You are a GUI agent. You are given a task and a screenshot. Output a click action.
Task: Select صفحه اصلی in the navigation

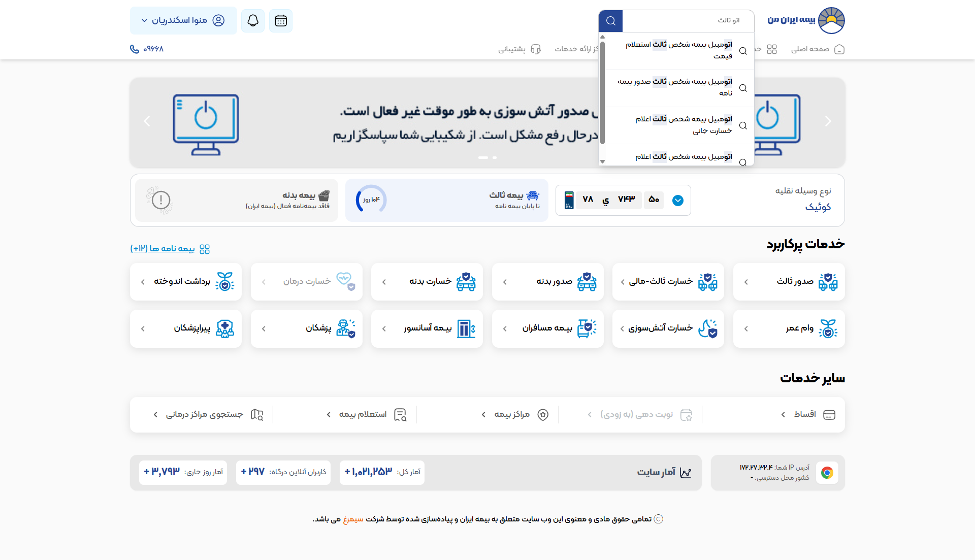pos(818,49)
